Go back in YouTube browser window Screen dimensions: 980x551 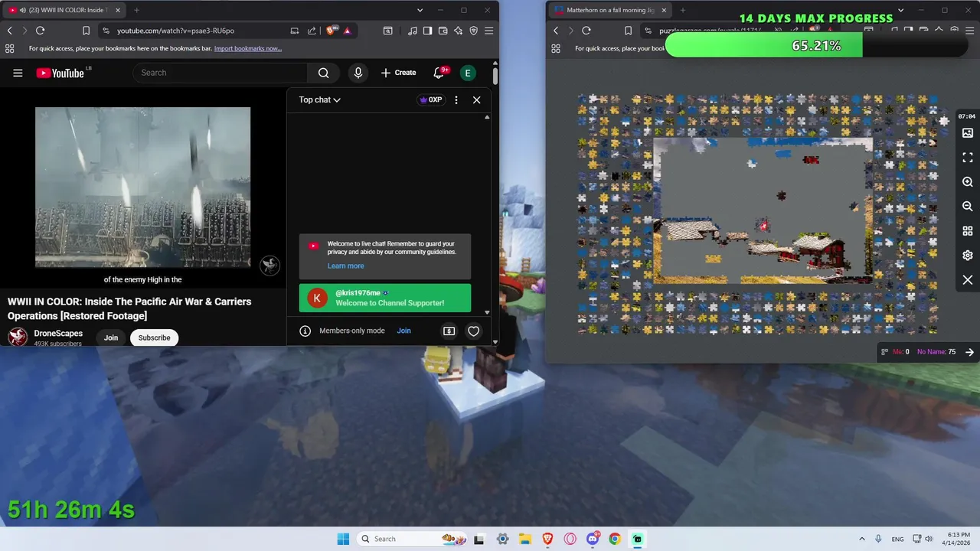click(9, 31)
